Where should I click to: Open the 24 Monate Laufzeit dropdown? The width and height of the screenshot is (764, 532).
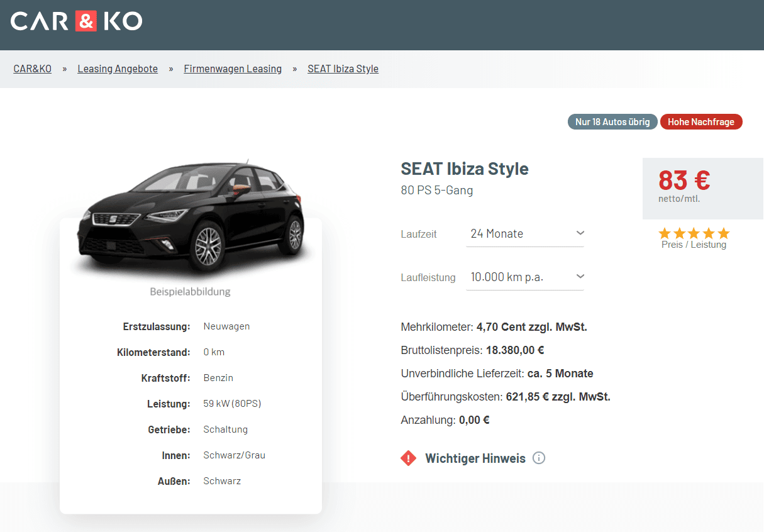point(524,234)
